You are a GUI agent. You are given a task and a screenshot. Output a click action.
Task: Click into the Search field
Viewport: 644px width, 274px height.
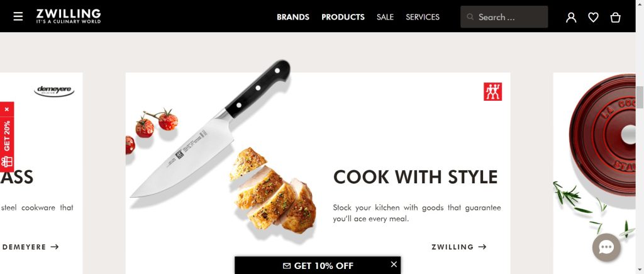click(x=504, y=17)
